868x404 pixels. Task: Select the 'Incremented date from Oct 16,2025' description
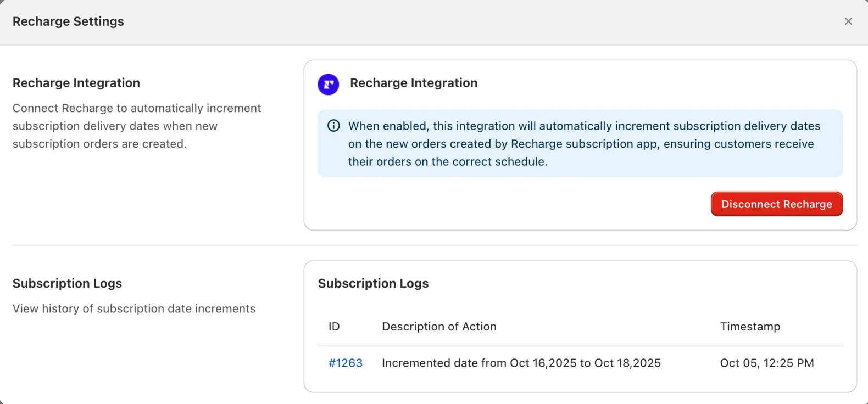click(521, 363)
